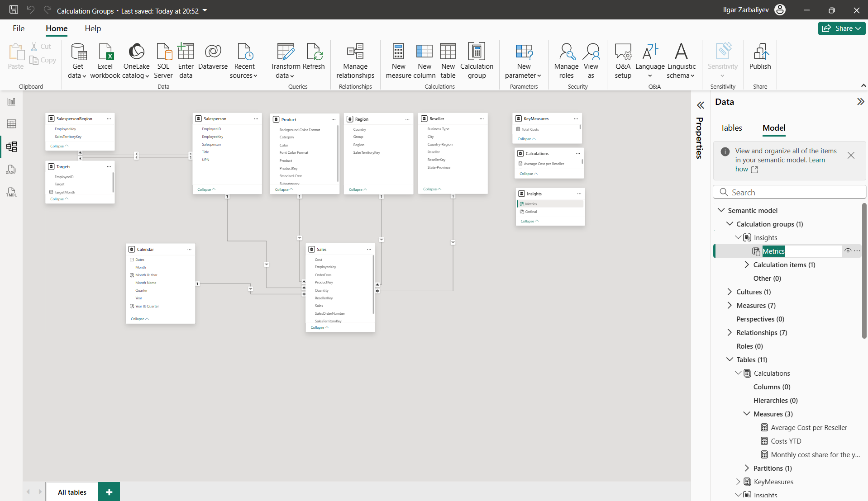Click the Share button

842,28
